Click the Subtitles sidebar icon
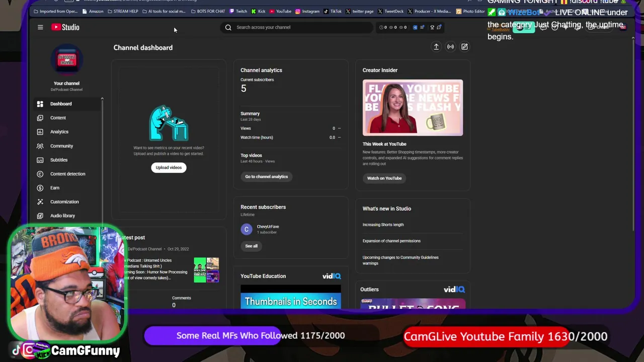Image resolution: width=644 pixels, height=362 pixels. pos(40,160)
